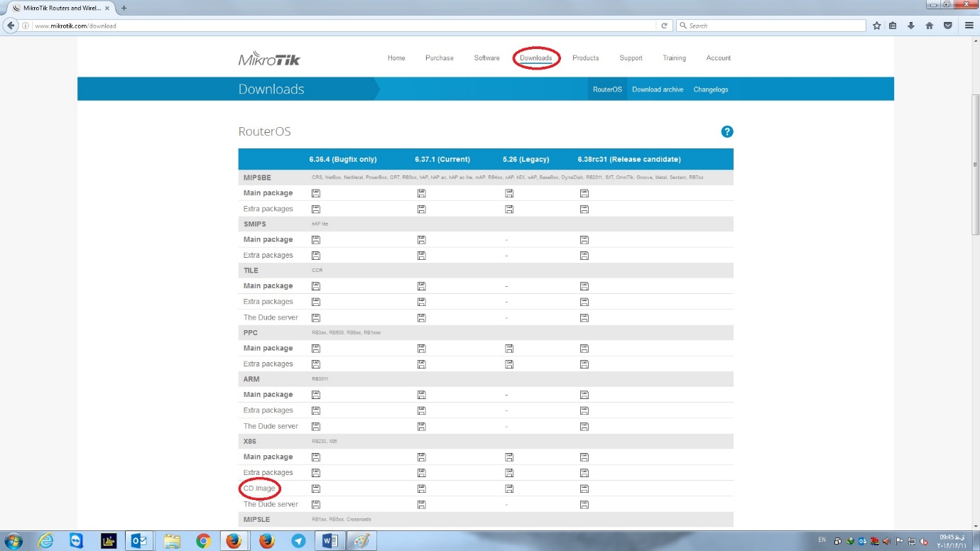Download MIPSBE Extra packages 6.38rc31 release candidate
This screenshot has width=980, height=551.
pyautogui.click(x=584, y=209)
